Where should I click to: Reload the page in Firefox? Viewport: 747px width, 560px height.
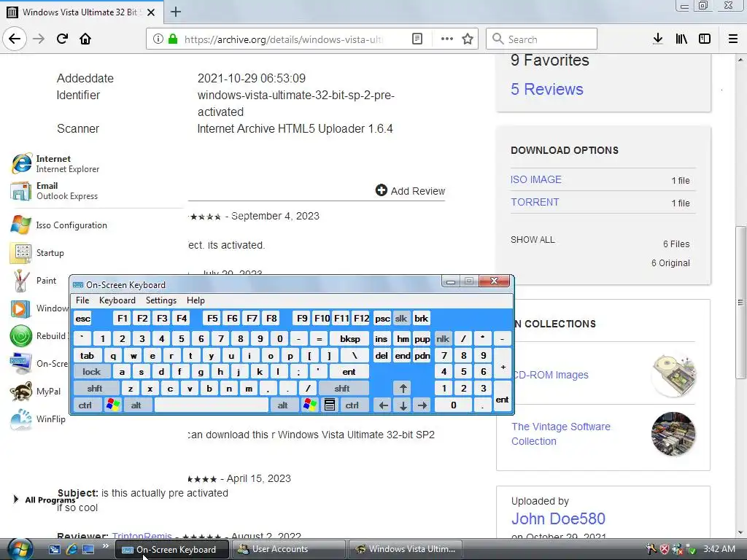click(x=62, y=39)
